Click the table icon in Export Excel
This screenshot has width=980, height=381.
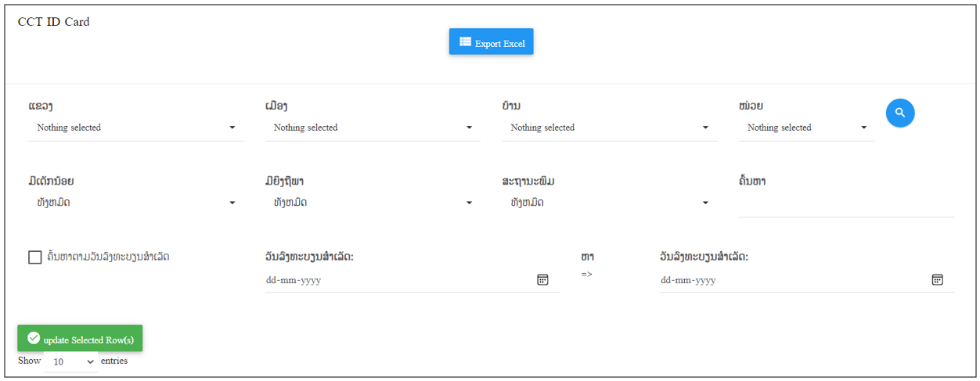point(465,42)
